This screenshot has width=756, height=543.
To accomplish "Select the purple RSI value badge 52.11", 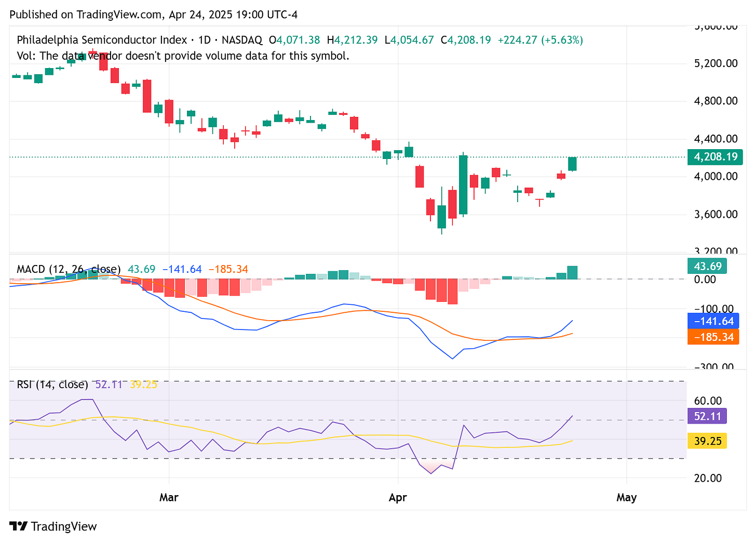I will (707, 416).
